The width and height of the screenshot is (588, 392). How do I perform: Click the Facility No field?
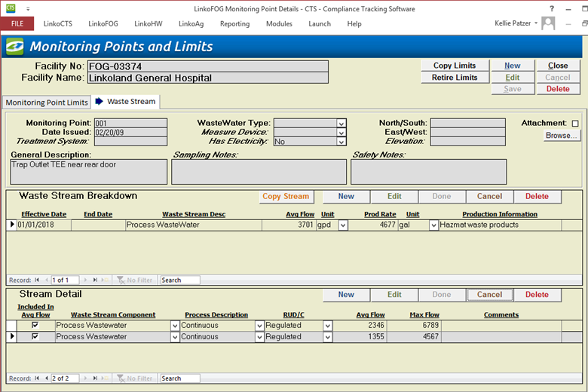tap(208, 66)
